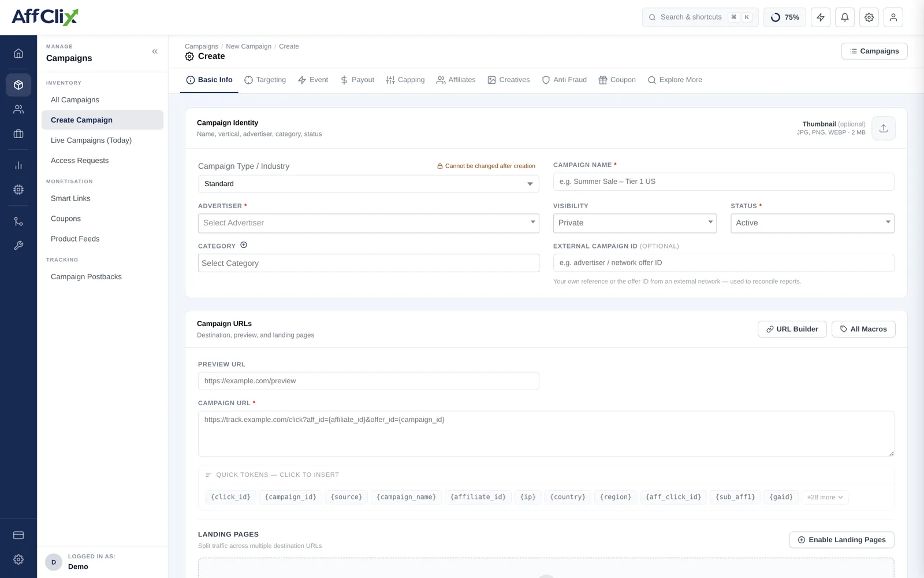Add a new category with plus icon
Screen dimensions: 924x578
[x=244, y=245]
